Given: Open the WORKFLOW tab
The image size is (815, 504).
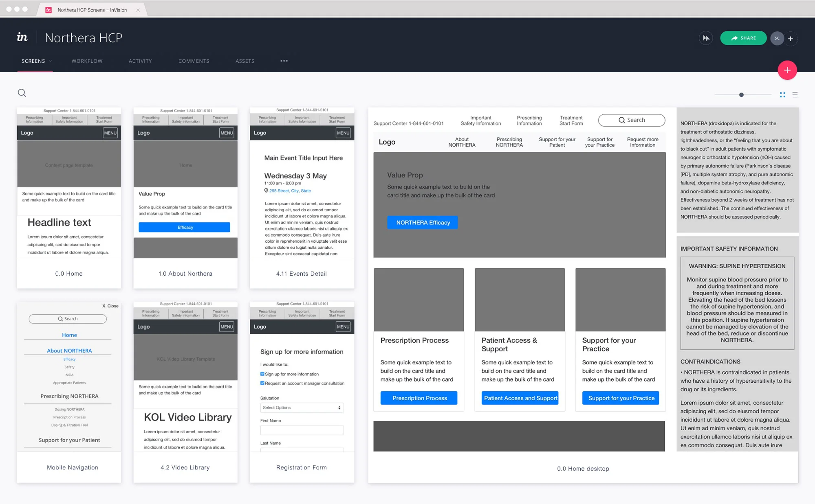Looking at the screenshot, I should tap(87, 61).
